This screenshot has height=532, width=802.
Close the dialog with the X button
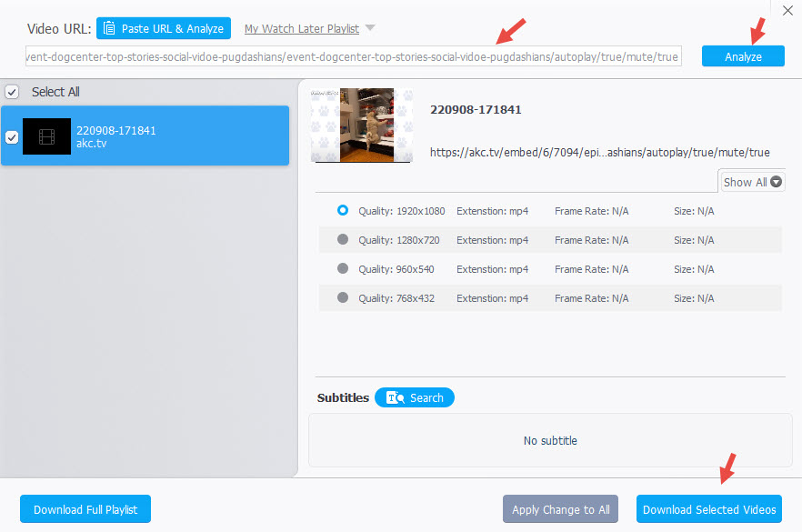pyautogui.click(x=787, y=10)
